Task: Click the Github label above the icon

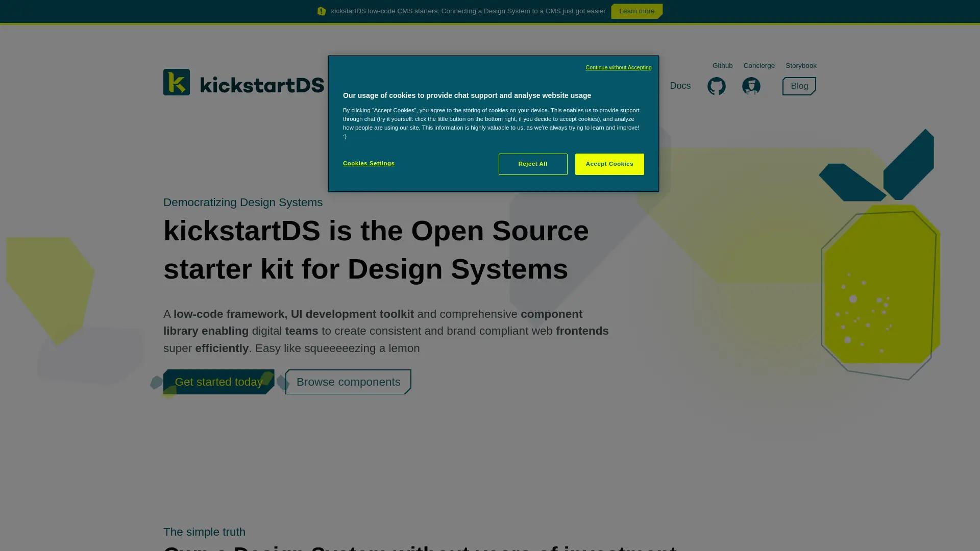Action: (x=722, y=65)
